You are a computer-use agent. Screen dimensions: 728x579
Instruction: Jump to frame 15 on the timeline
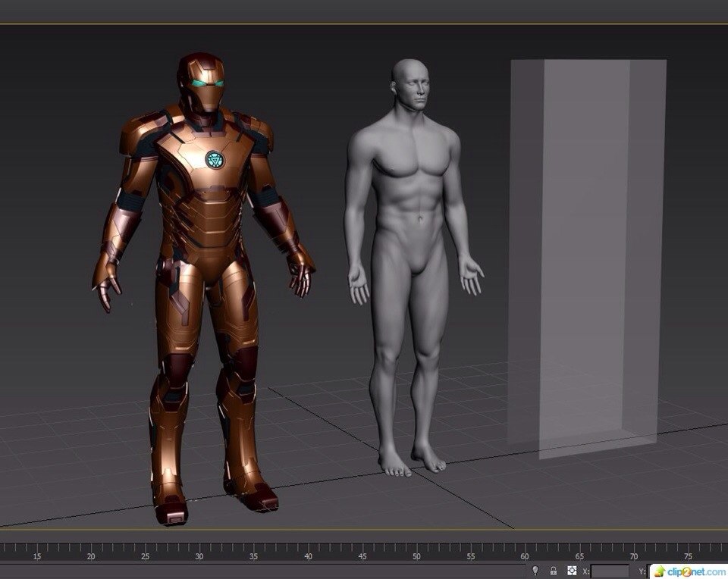click(x=36, y=556)
